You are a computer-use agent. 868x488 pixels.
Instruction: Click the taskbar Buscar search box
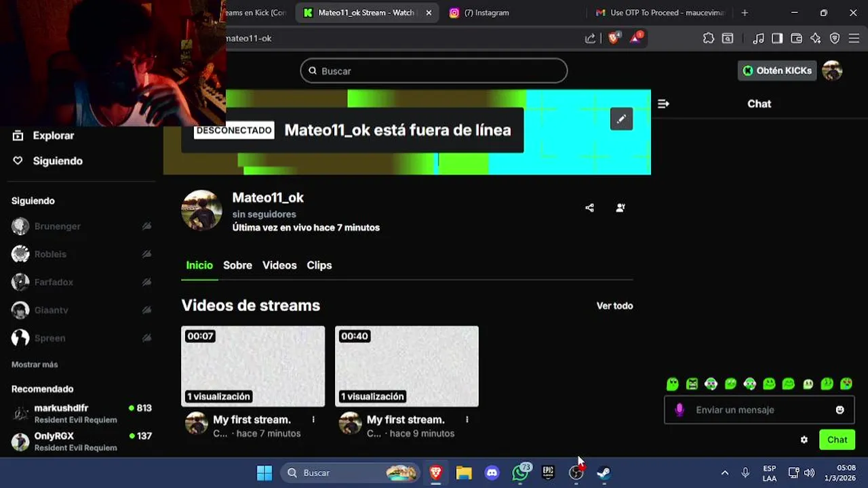351,473
